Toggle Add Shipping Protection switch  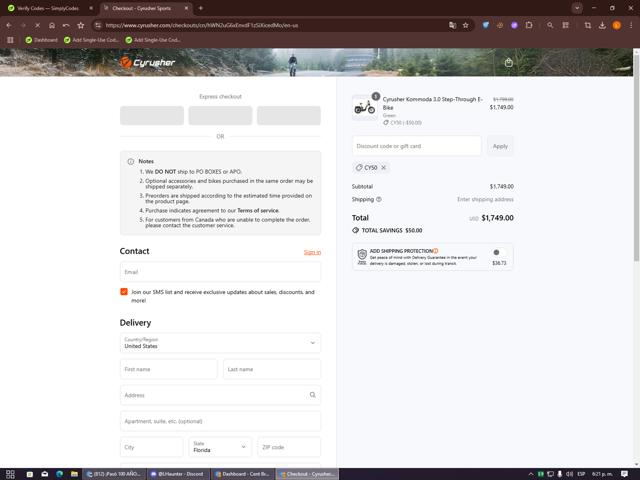[x=499, y=252]
